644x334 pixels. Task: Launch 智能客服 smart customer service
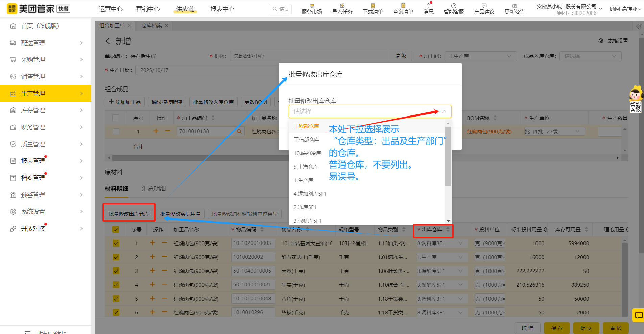(x=453, y=8)
